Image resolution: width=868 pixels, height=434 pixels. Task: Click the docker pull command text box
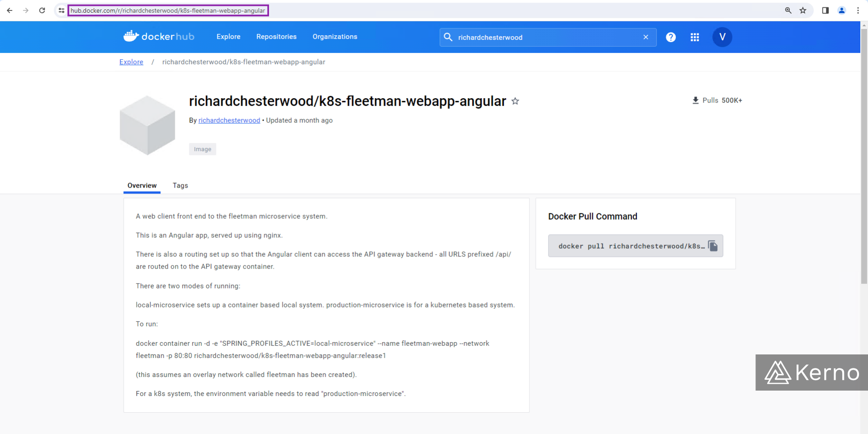(636, 246)
